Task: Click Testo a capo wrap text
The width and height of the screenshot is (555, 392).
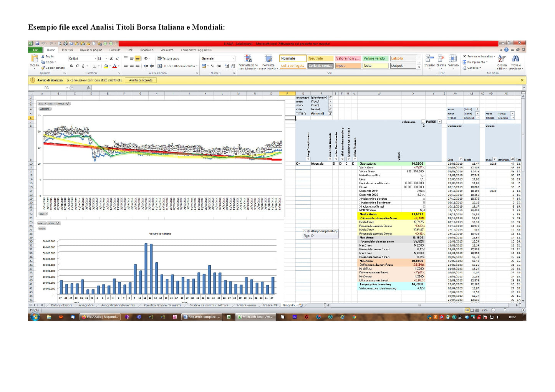Action: 169,58
